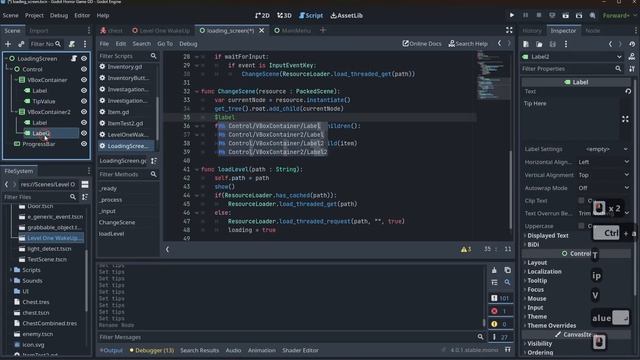Toggle alphabetical sort of methods list
Image resolution: width=640 pixels, height=360 pixels.
coord(154,161)
